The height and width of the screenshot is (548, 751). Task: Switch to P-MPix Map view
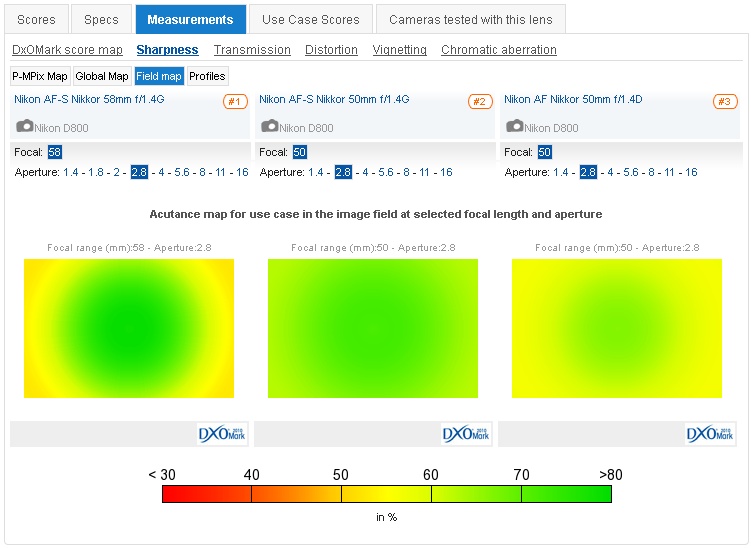pyautogui.click(x=40, y=76)
